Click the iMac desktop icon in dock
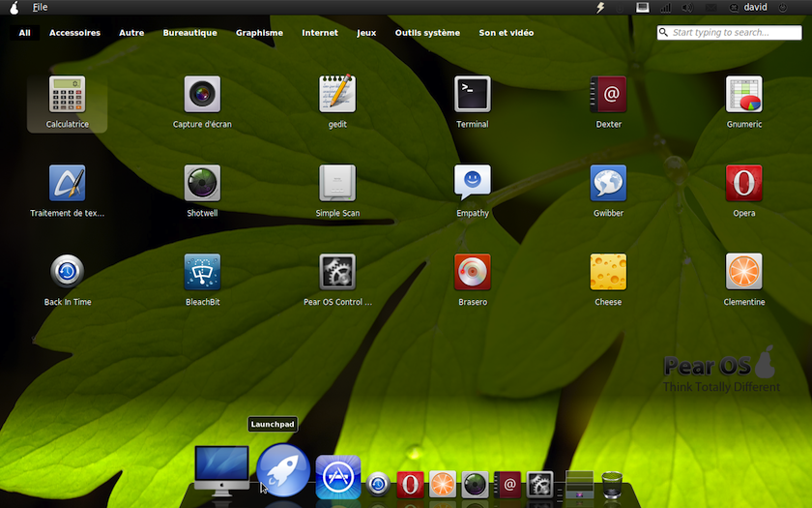The width and height of the screenshot is (812, 508). coord(221,470)
